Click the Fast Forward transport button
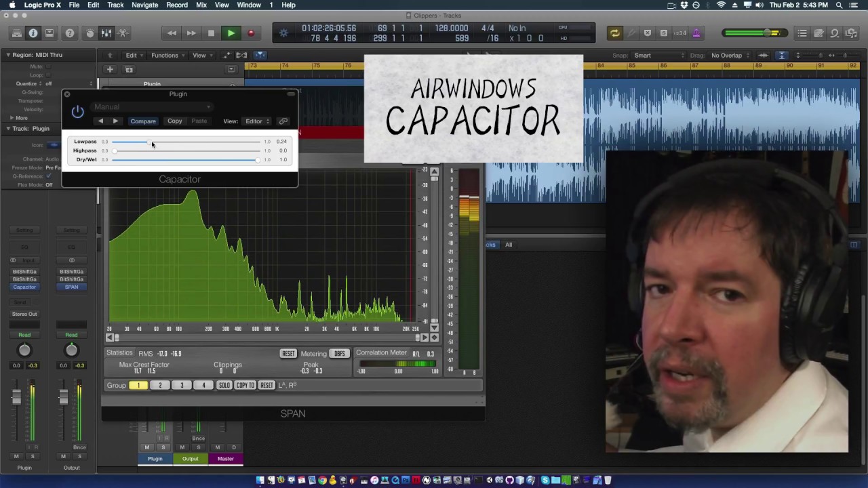This screenshot has width=868, height=488. pos(191,33)
